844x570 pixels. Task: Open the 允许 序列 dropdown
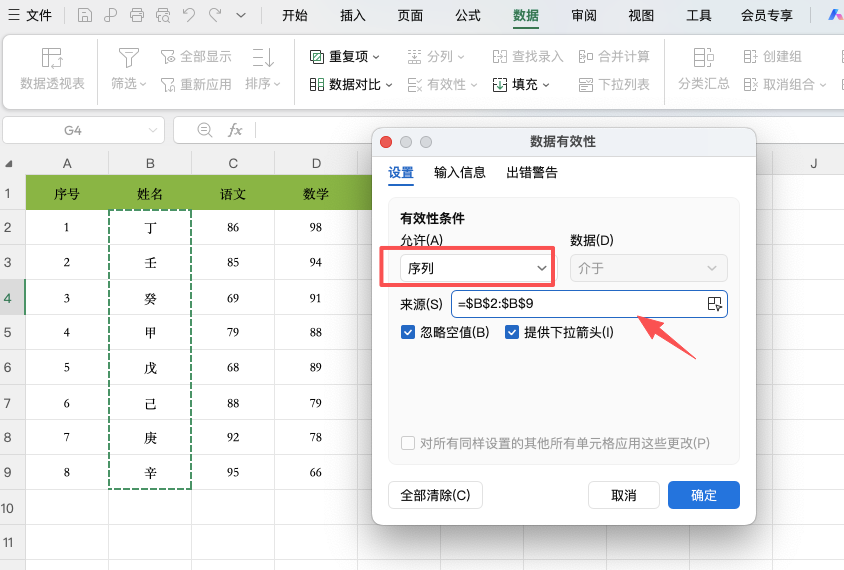click(x=476, y=268)
